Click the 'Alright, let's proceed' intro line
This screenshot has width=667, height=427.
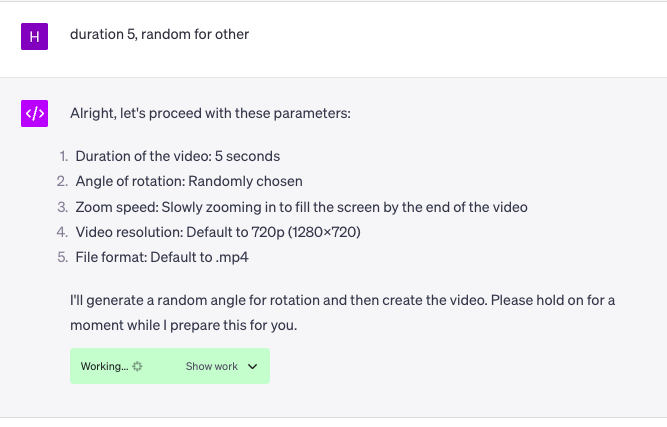tap(210, 114)
